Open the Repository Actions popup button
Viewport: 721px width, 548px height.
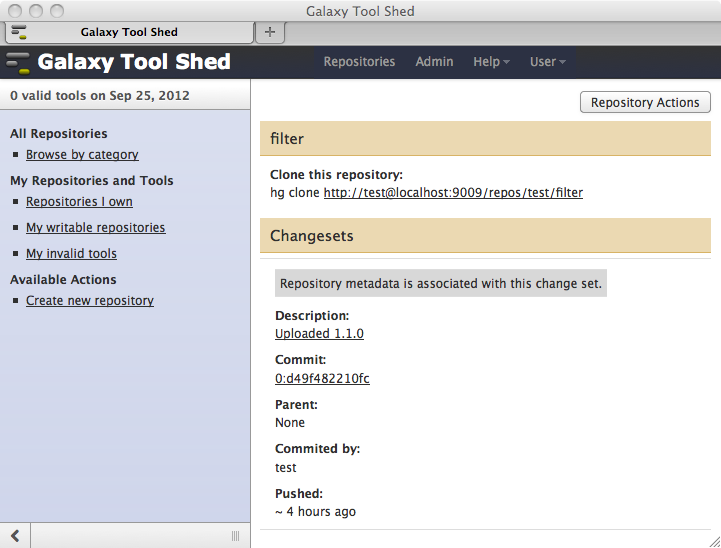pos(645,102)
